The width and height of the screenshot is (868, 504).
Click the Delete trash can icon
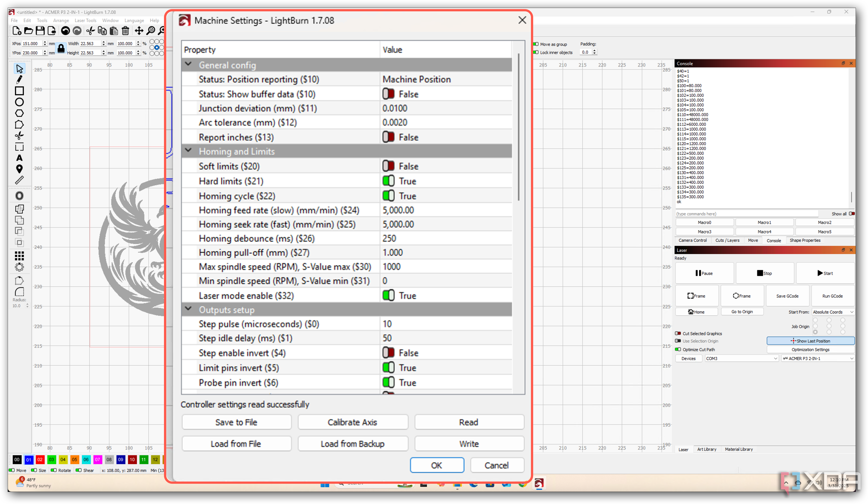(125, 31)
